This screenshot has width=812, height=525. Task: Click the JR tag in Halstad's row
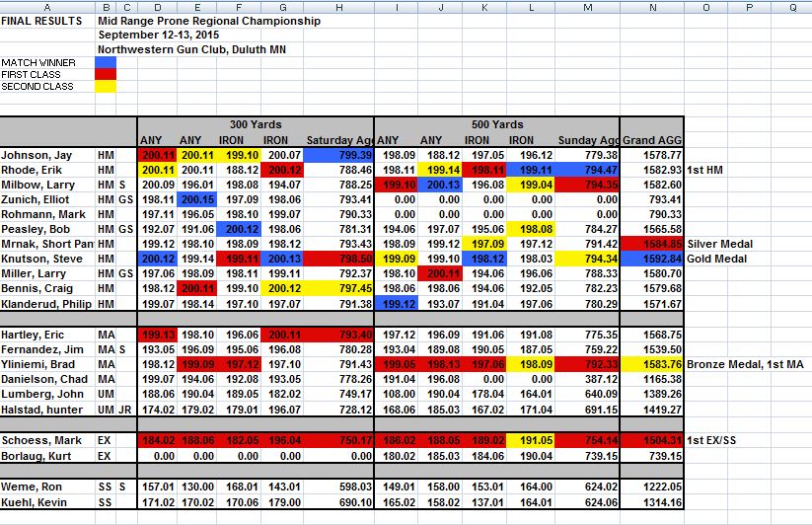[124, 410]
